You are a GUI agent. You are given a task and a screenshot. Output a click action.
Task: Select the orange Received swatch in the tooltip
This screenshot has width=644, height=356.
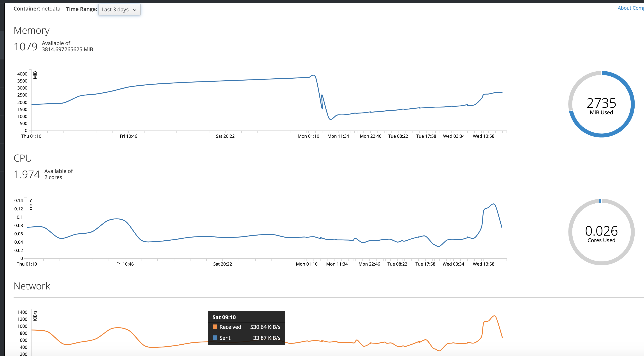point(215,327)
